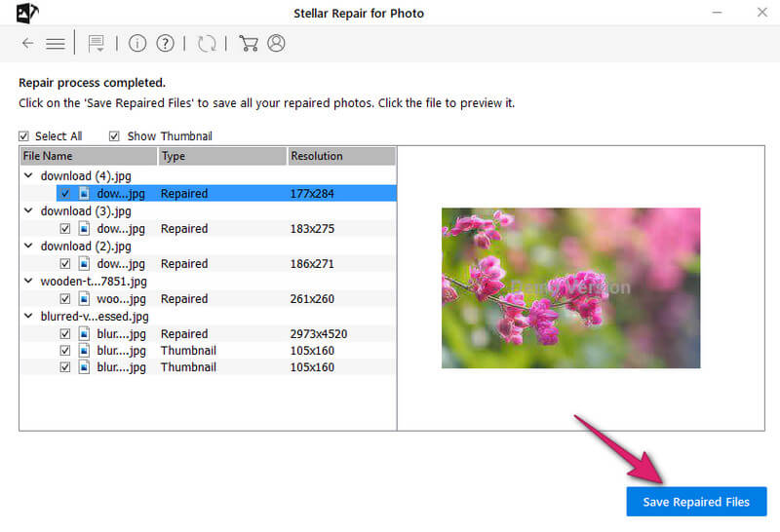Uncheck the first Thumbnail blur...jpg checkbox
The width and height of the screenshot is (780, 532).
point(65,351)
